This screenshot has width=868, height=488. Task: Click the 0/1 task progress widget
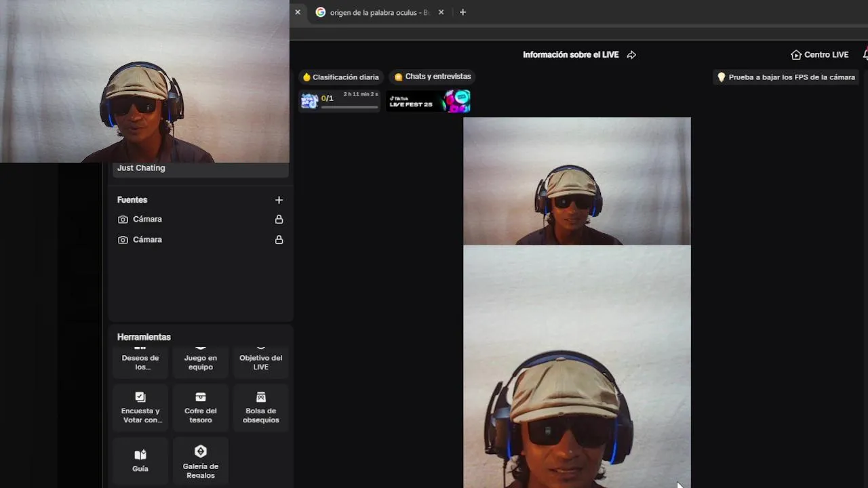(340, 101)
